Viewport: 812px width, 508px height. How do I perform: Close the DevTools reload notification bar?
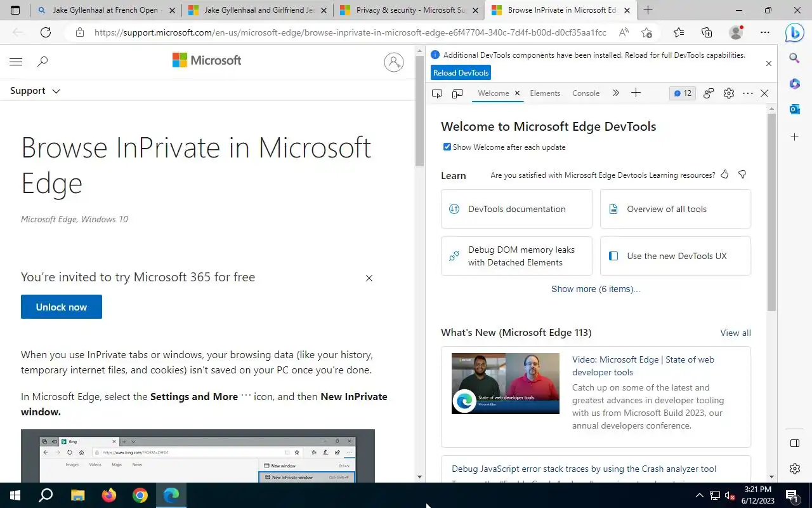pos(769,63)
